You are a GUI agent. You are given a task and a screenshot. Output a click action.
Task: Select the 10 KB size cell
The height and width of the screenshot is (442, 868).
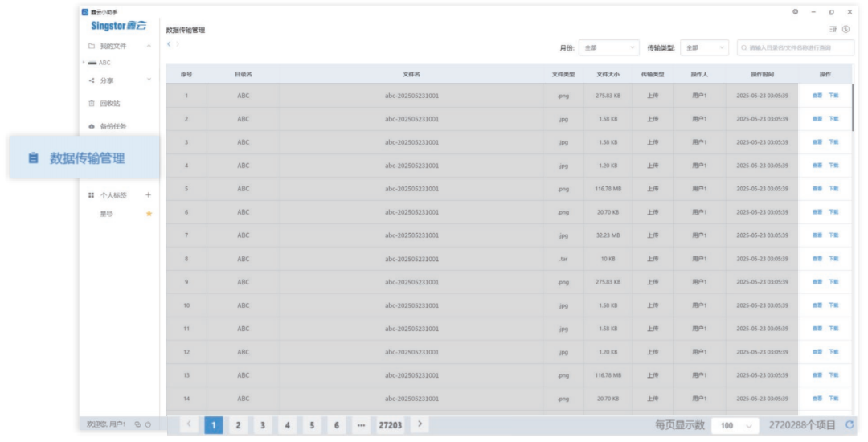coord(608,259)
